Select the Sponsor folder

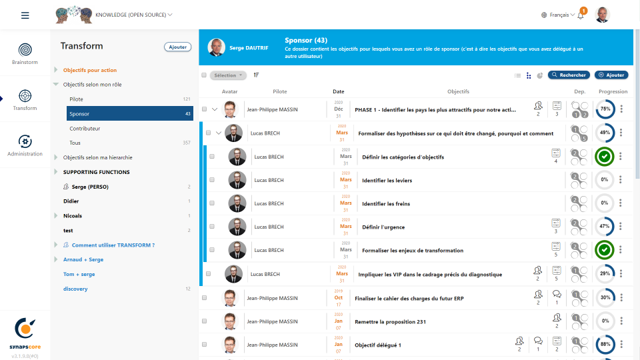[x=130, y=113]
